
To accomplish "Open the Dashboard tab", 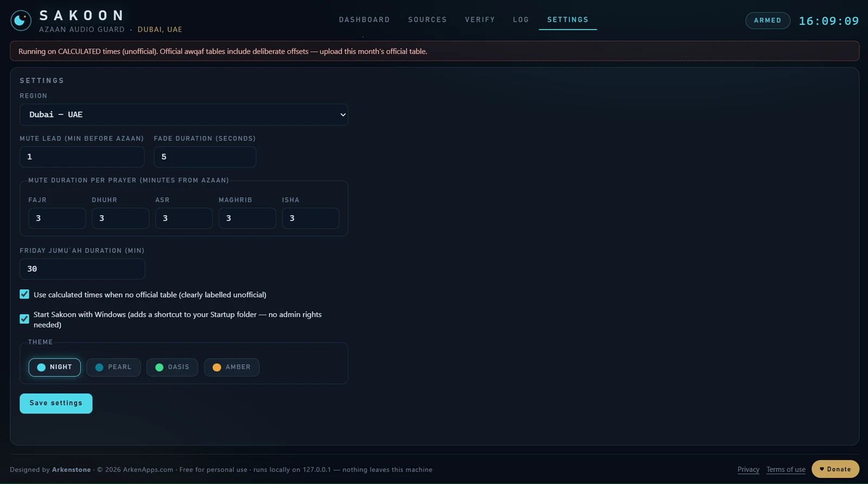I will click(365, 20).
